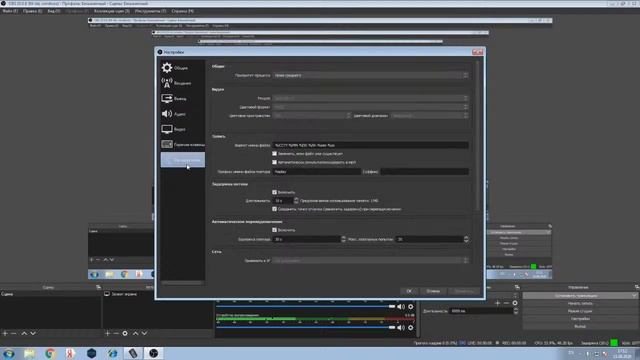Move scene up with Scenes arrow
Viewport: 640px width, 360px height.
point(24,333)
